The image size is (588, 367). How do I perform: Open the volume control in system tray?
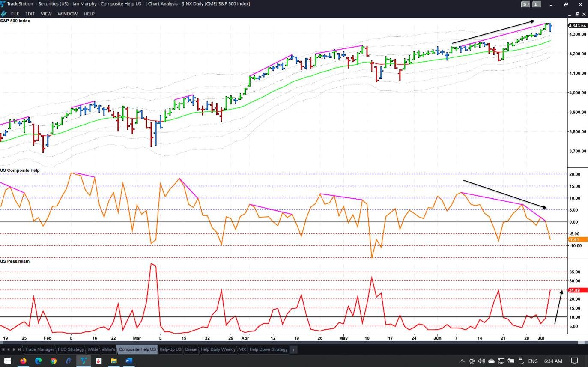click(481, 361)
